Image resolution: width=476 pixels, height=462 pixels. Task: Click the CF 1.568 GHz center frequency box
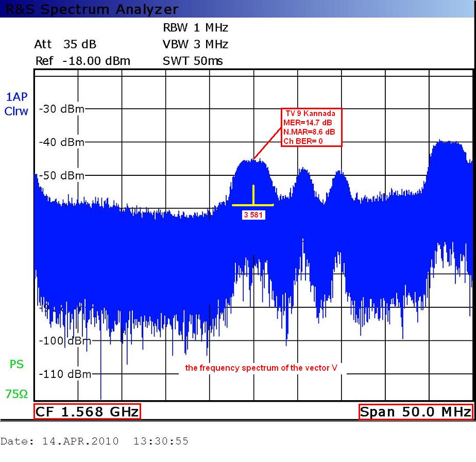pyautogui.click(x=87, y=412)
